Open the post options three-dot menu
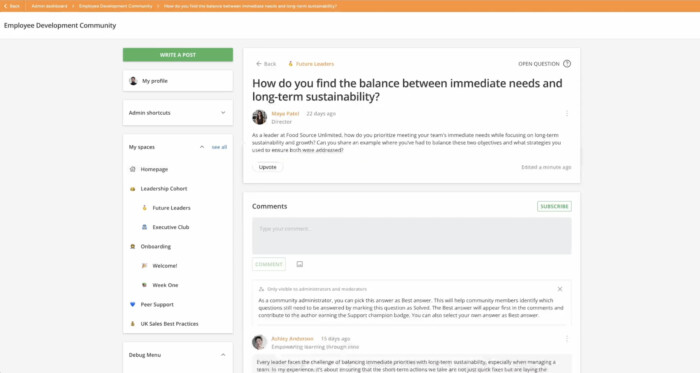The image size is (700, 373). point(567,114)
